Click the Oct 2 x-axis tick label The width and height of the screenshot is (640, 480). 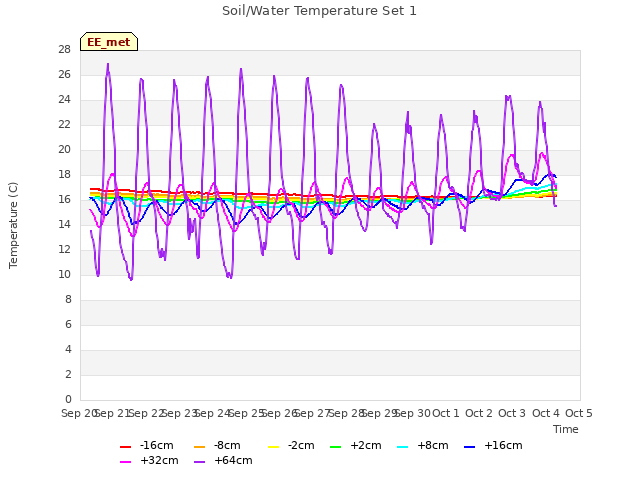click(479, 413)
